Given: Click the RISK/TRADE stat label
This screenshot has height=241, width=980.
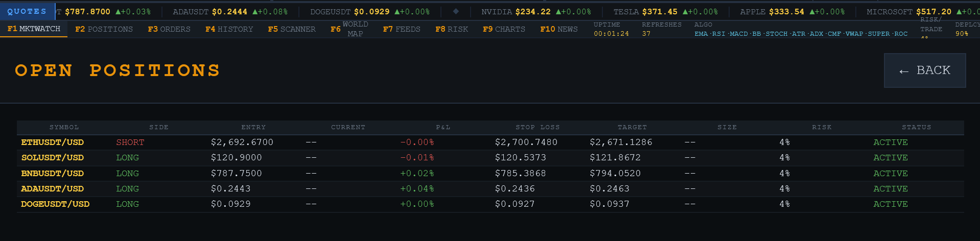Looking at the screenshot, I should 931,25.
